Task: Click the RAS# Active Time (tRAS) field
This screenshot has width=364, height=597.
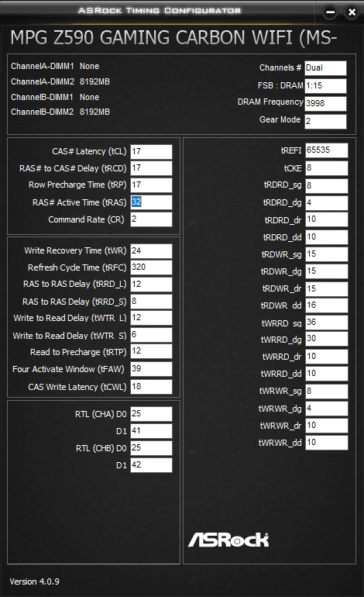Action: (151, 202)
